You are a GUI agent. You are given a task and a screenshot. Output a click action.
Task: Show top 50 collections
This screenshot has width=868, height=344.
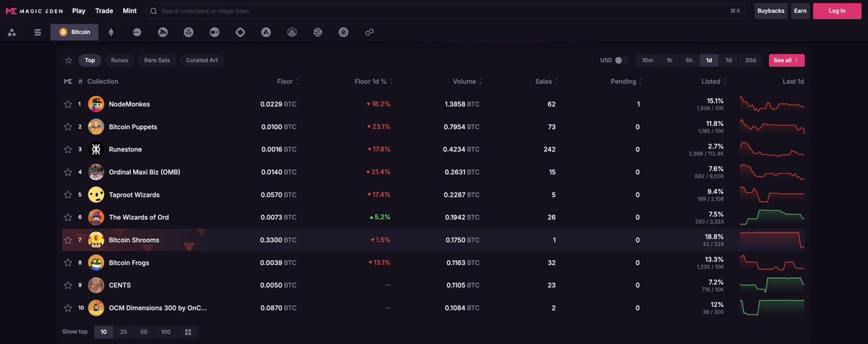(x=144, y=332)
